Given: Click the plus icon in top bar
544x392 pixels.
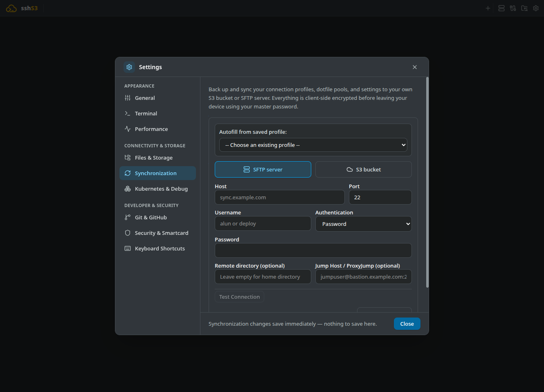Looking at the screenshot, I should (x=488, y=8).
